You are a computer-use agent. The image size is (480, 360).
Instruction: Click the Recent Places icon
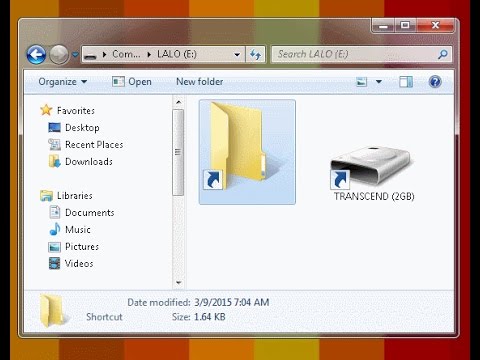pos(54,145)
